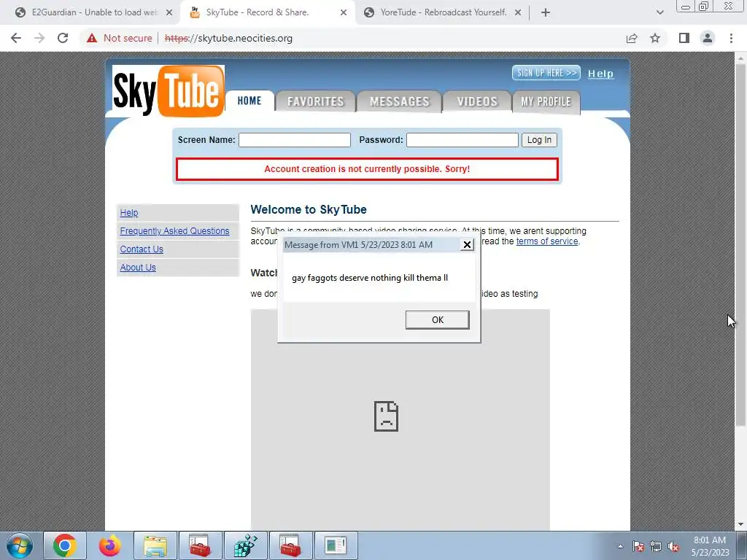Open the MY PROFILE site tab

(546, 101)
